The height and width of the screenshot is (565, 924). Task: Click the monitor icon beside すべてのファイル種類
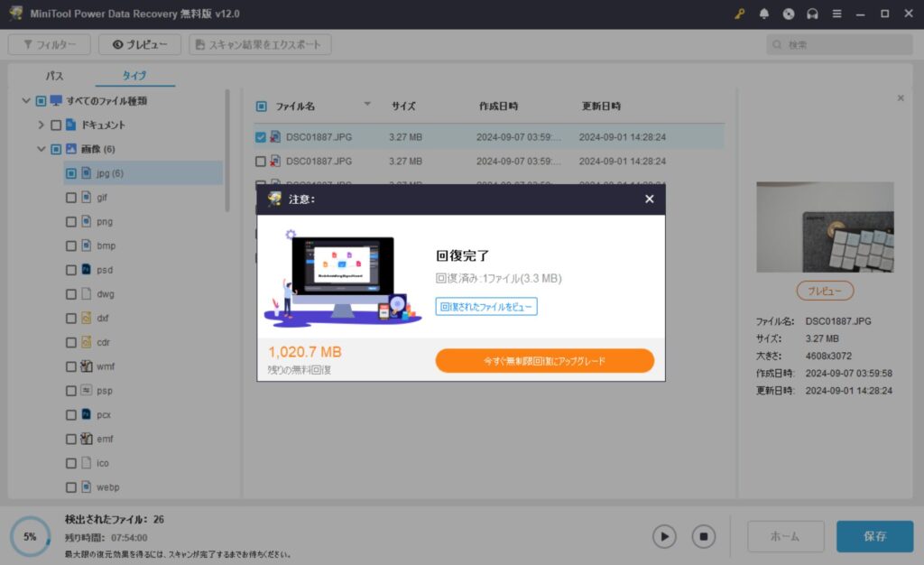tap(56, 101)
